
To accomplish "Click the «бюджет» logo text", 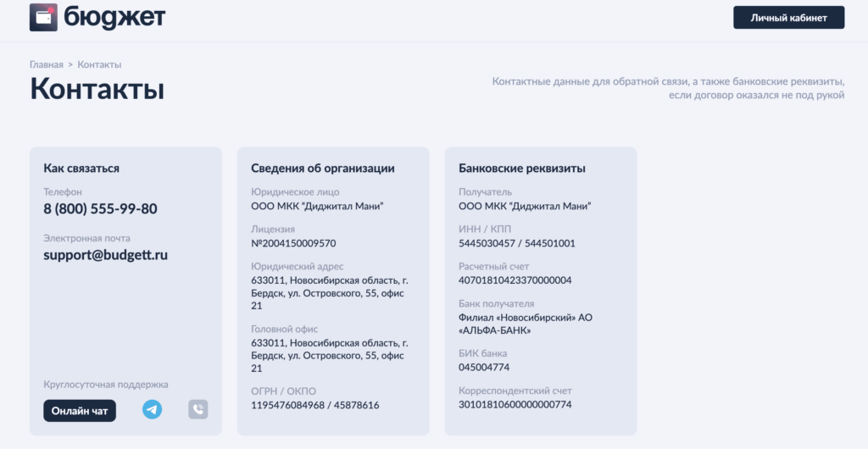I will (x=114, y=17).
